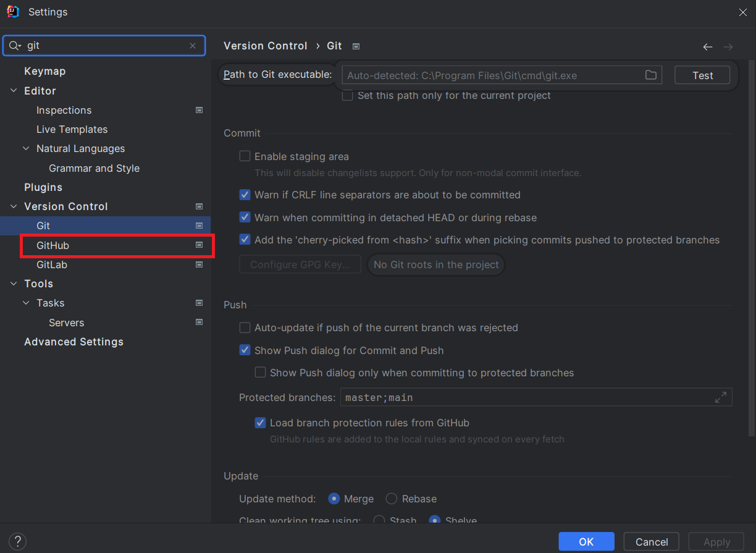The image size is (756, 553).
Task: Toggle Warn if CRLF line separators checkbox
Action: point(245,195)
